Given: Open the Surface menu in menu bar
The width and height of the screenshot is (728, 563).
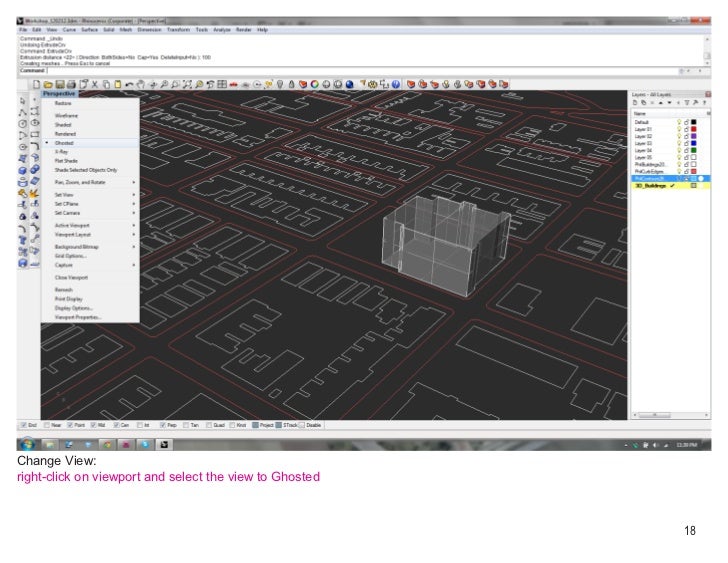Looking at the screenshot, I should [x=89, y=30].
